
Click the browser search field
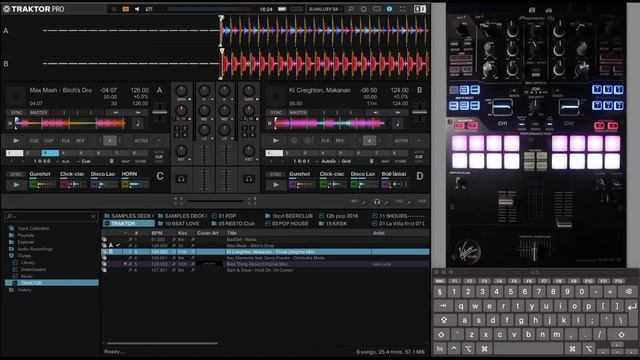tap(51, 216)
